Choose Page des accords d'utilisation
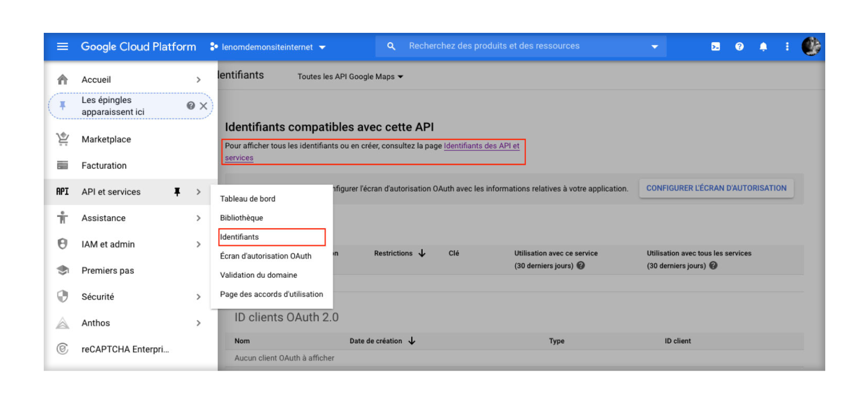This screenshot has width=868, height=403. [x=271, y=294]
